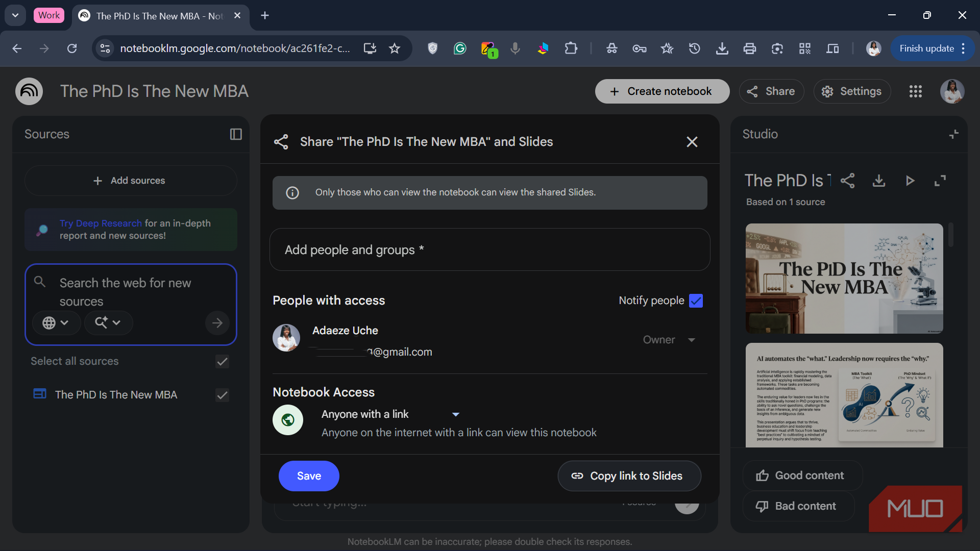Expand the web source type globe dropdown
Image resolution: width=980 pixels, height=551 pixels.
point(56,323)
